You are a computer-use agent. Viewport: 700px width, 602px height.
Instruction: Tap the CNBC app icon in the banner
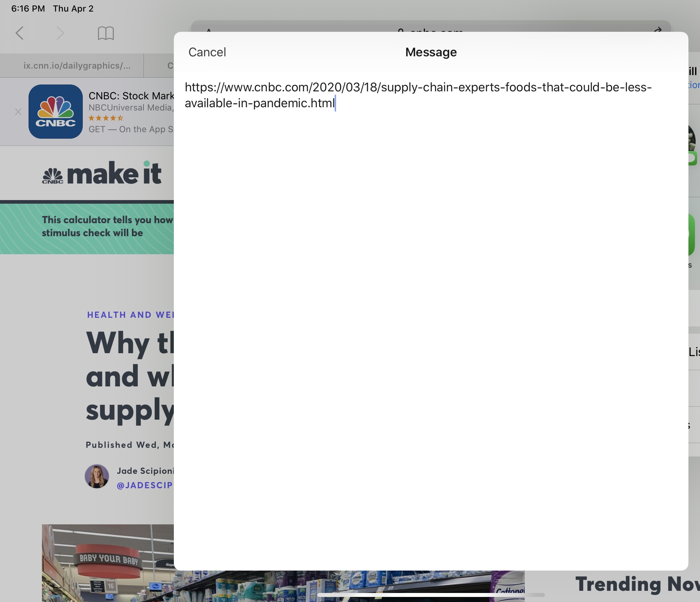(x=55, y=112)
